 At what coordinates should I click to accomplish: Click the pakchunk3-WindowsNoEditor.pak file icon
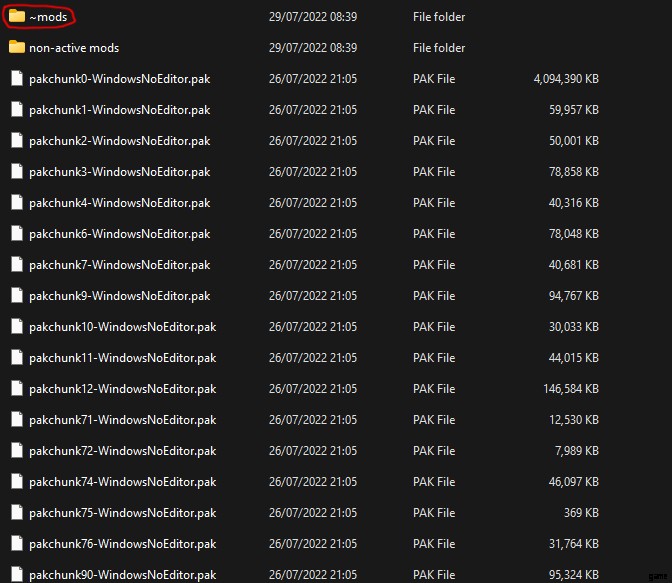16,172
